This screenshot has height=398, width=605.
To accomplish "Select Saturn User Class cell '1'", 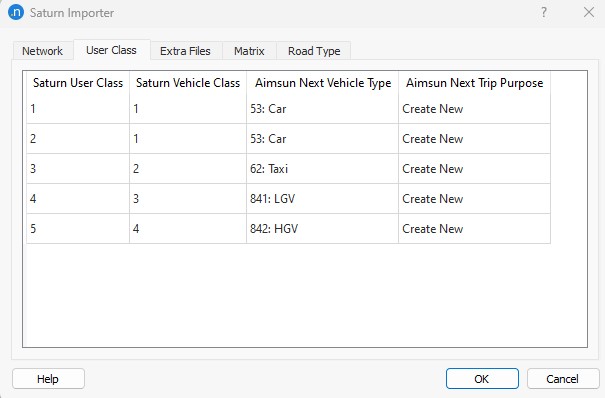I will [78, 109].
